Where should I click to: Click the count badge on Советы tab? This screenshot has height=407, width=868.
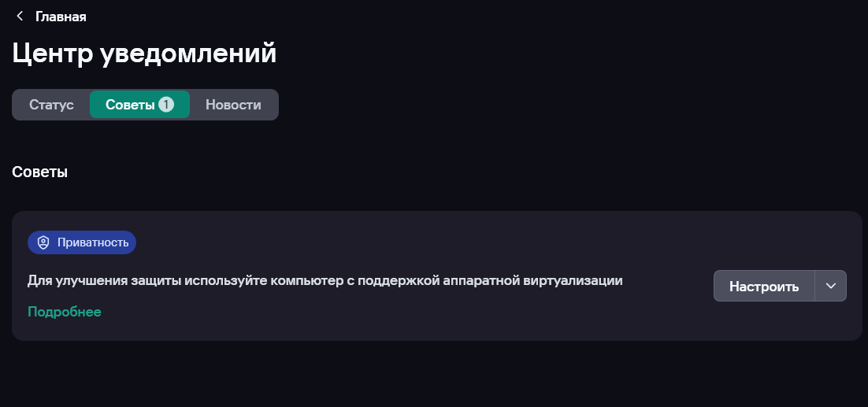click(165, 105)
